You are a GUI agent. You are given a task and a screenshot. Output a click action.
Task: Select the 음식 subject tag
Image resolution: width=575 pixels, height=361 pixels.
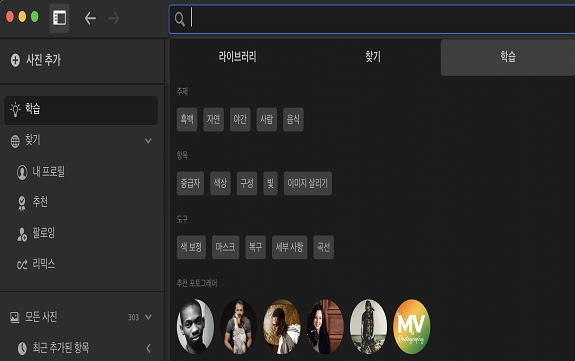click(x=293, y=120)
